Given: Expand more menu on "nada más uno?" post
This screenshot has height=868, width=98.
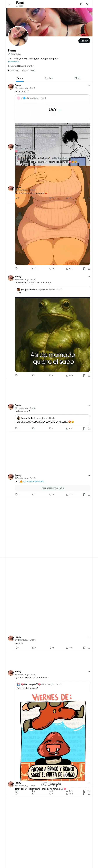Looking at the screenshot, I should tap(89, 405).
